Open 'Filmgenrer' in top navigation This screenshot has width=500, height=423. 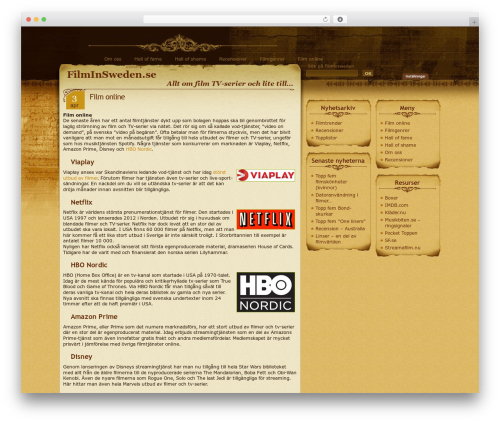tap(272, 59)
